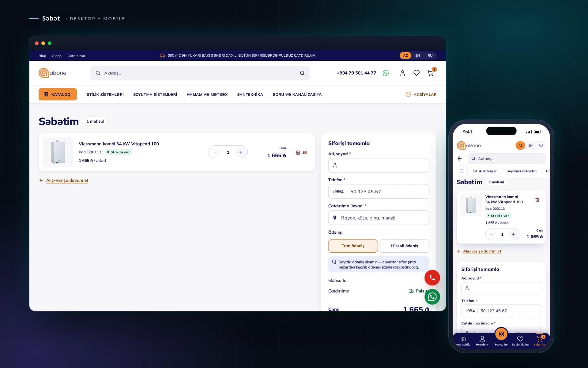Switch desktop language to RU
The image size is (588, 368).
[x=430, y=56]
